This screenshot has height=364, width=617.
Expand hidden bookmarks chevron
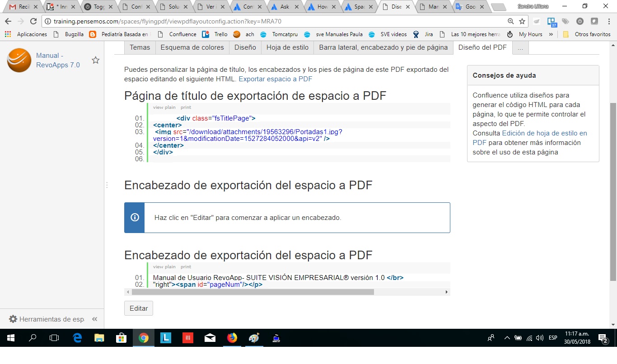tap(551, 34)
